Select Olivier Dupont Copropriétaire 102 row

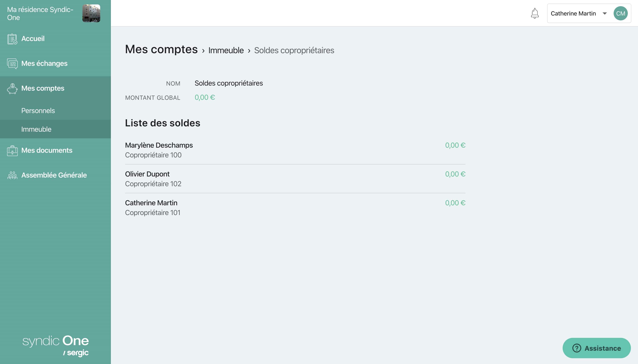(x=147, y=174)
